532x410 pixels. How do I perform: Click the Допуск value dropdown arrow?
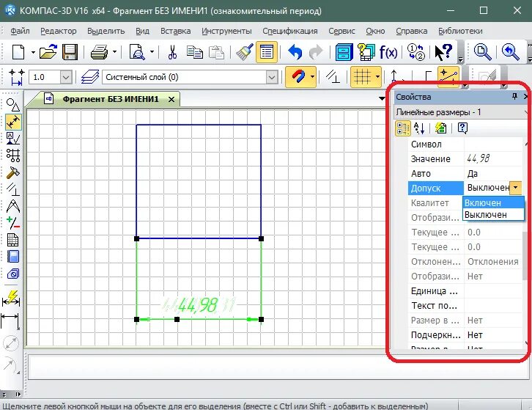516,188
